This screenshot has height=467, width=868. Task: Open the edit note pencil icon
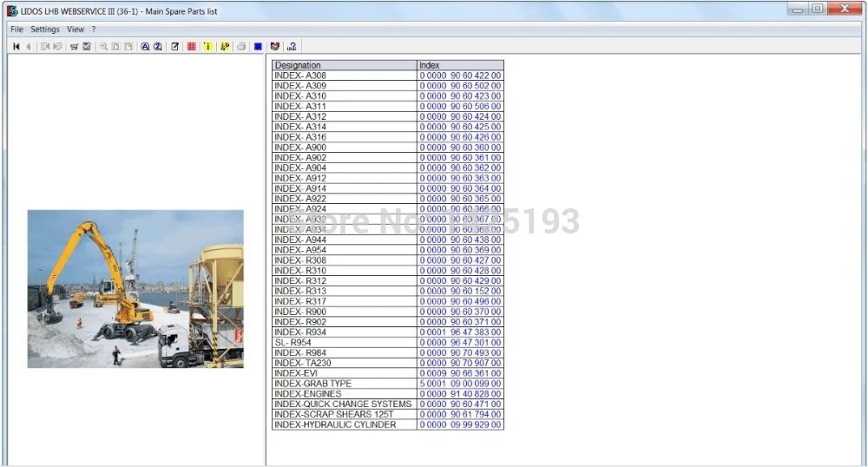[x=175, y=47]
